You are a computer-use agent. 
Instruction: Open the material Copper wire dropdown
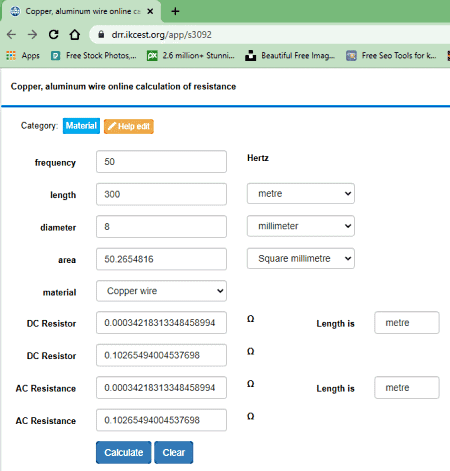[x=161, y=291]
